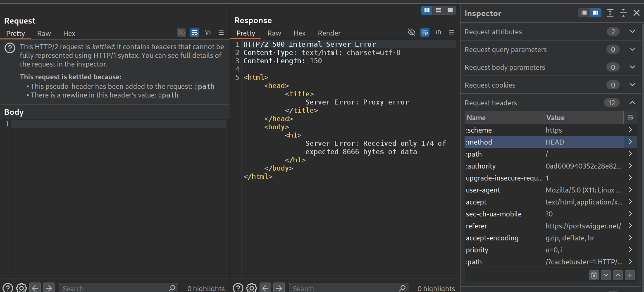The width and height of the screenshot is (644, 292).
Task: Move selected header up in the list
Action: click(618, 275)
